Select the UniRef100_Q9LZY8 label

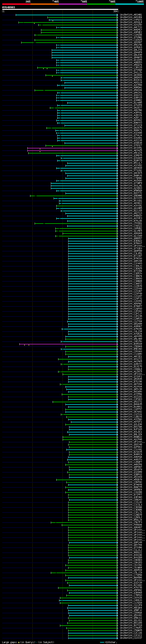pos(131,50)
